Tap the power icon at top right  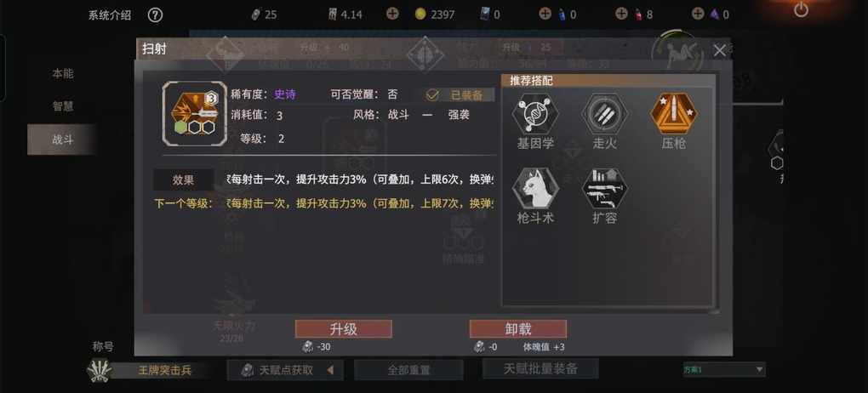(801, 9)
